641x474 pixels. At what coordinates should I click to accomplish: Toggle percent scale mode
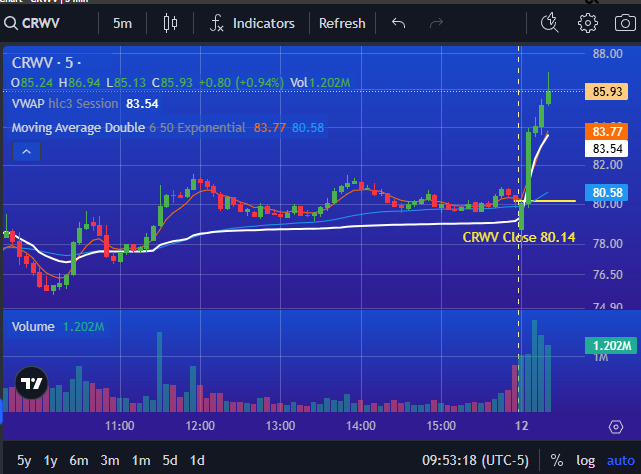click(556, 461)
